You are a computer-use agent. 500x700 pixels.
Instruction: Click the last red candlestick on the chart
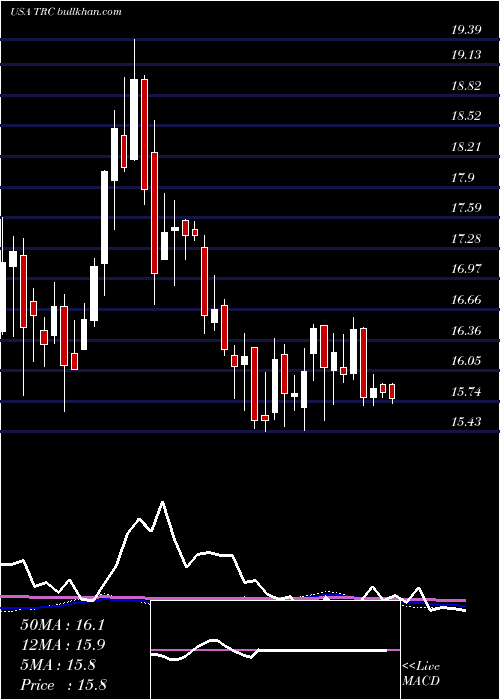click(392, 392)
